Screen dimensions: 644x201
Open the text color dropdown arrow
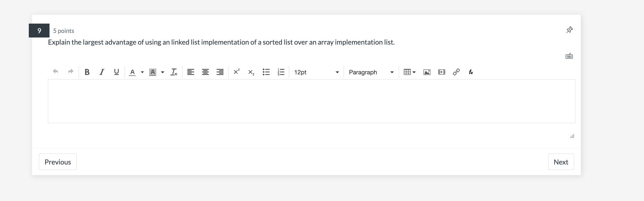(142, 72)
